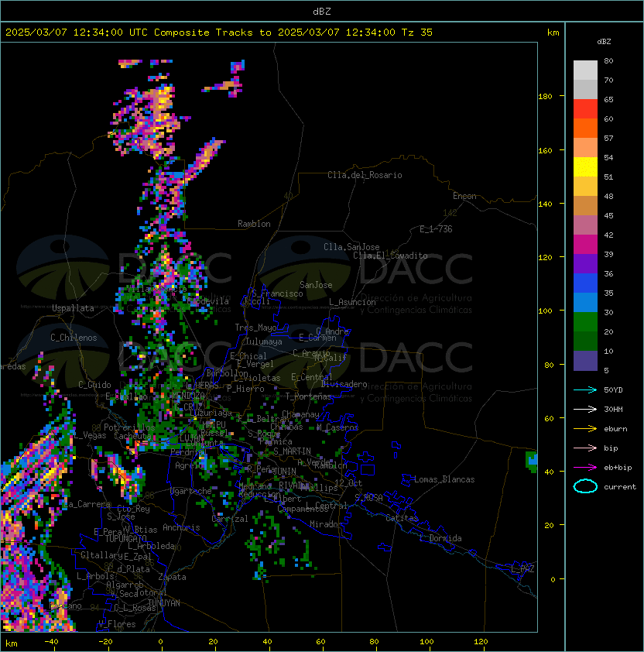Click the 'Encon' map label
Viewport: 644px width, 652px height.
(464, 196)
